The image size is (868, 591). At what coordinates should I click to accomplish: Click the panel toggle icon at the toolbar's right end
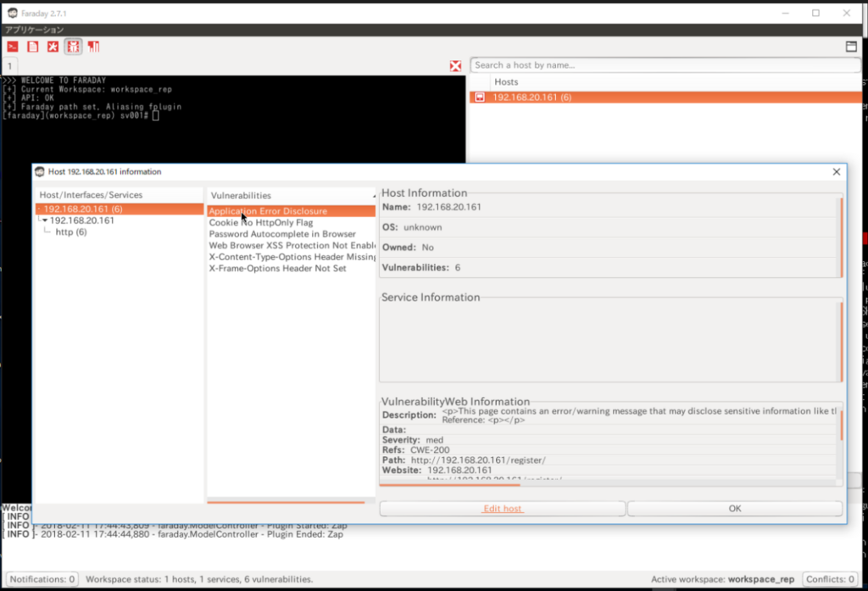pyautogui.click(x=851, y=47)
